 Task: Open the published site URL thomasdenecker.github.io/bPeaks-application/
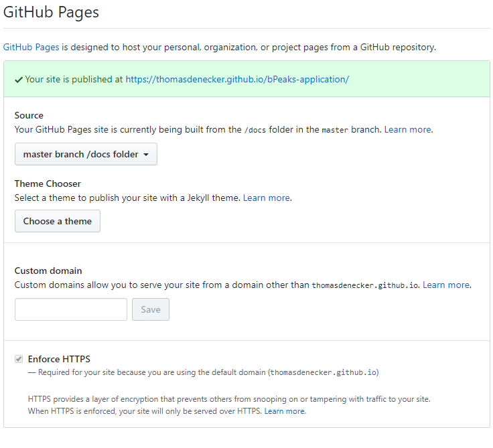[x=237, y=79]
